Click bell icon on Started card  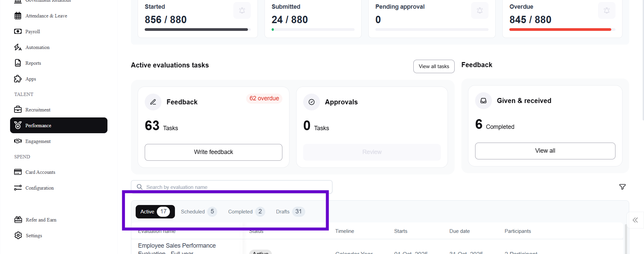coord(242,10)
